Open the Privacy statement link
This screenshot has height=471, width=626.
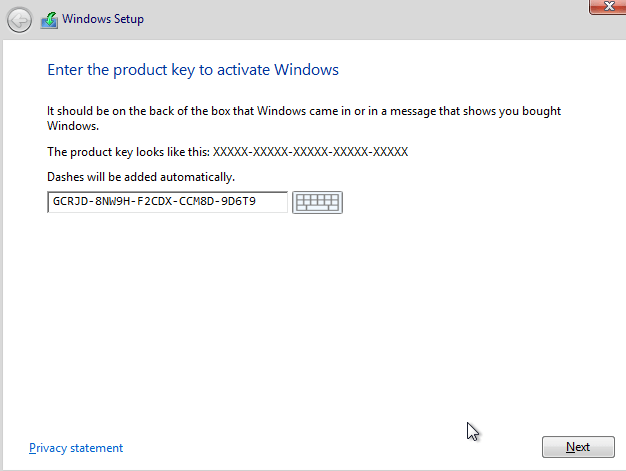pyautogui.click(x=76, y=448)
